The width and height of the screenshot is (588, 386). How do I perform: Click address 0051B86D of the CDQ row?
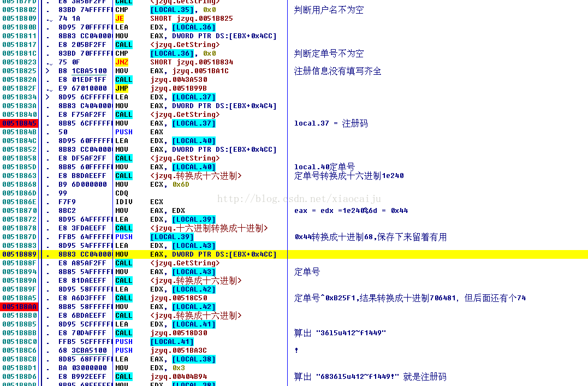pos(20,193)
